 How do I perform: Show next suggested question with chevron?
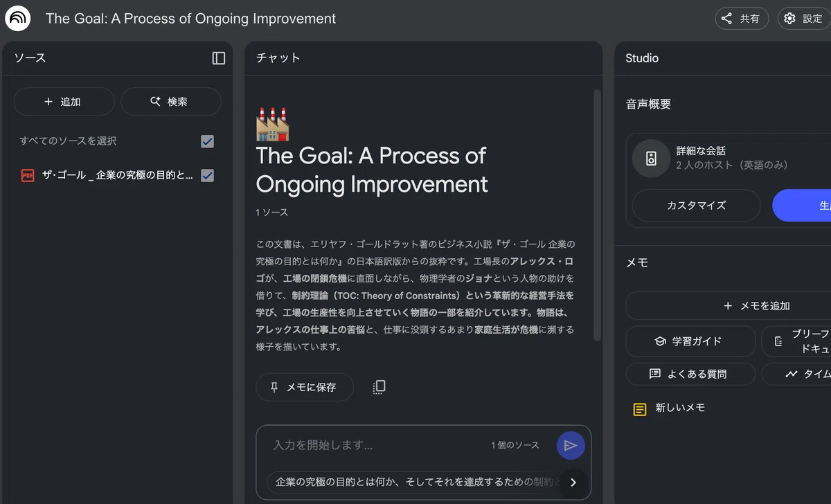[573, 483]
